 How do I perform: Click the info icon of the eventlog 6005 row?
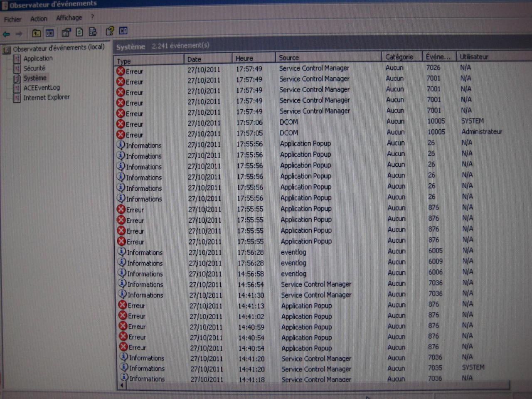122,252
